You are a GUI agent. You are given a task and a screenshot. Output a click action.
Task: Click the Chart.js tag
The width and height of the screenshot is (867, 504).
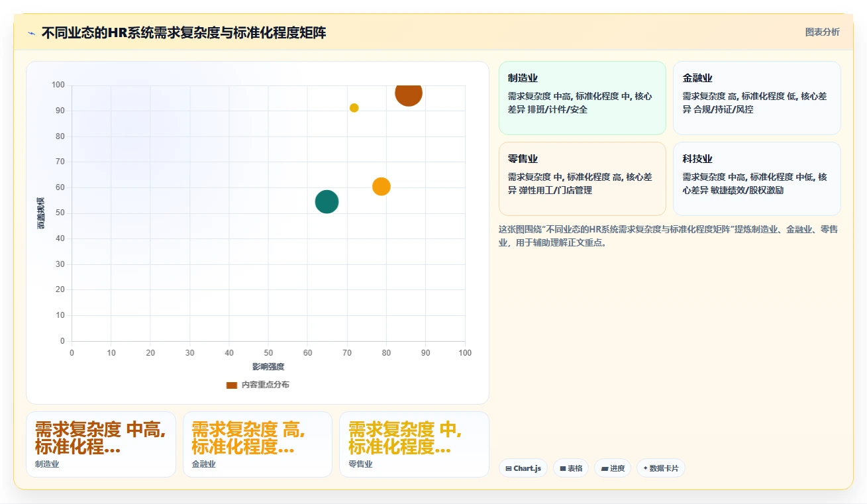click(x=523, y=468)
